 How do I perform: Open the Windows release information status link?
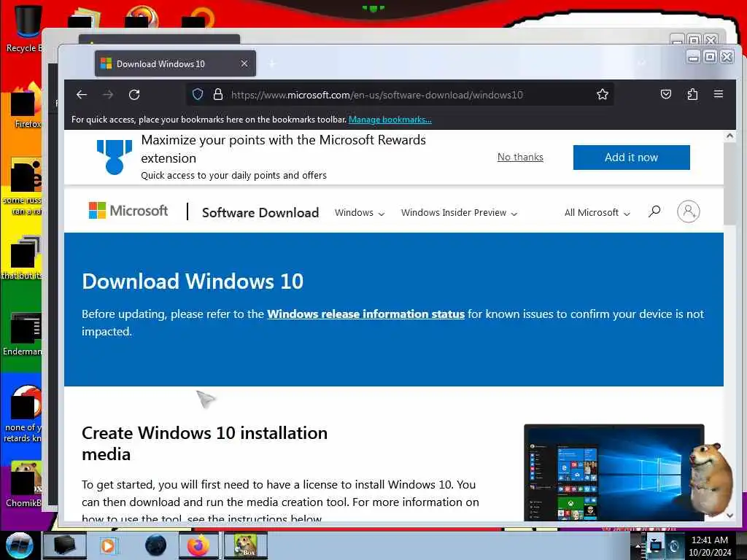(365, 314)
